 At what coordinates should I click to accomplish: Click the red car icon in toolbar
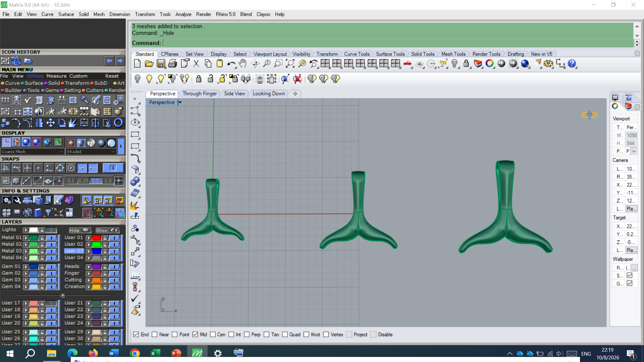(407, 64)
